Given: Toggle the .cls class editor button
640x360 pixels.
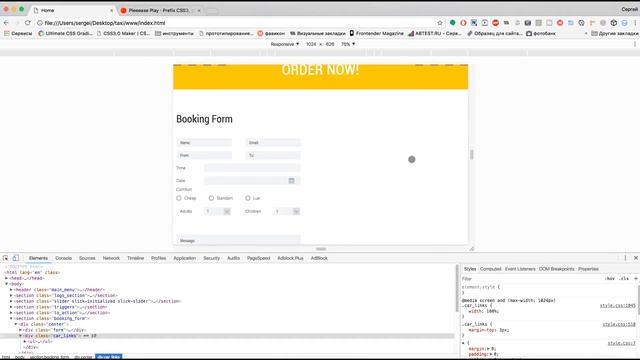Looking at the screenshot, I should point(624,278).
